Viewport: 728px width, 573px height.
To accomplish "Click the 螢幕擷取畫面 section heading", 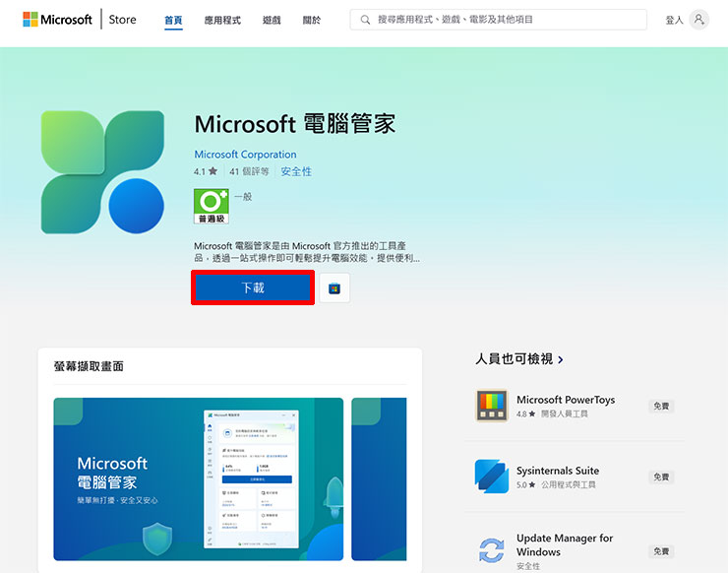I will [89, 366].
